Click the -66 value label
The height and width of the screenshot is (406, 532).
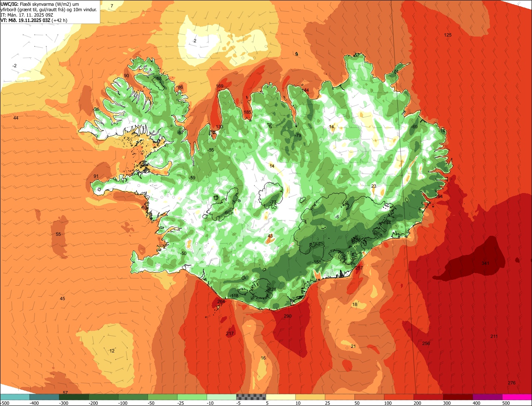tap(227, 213)
